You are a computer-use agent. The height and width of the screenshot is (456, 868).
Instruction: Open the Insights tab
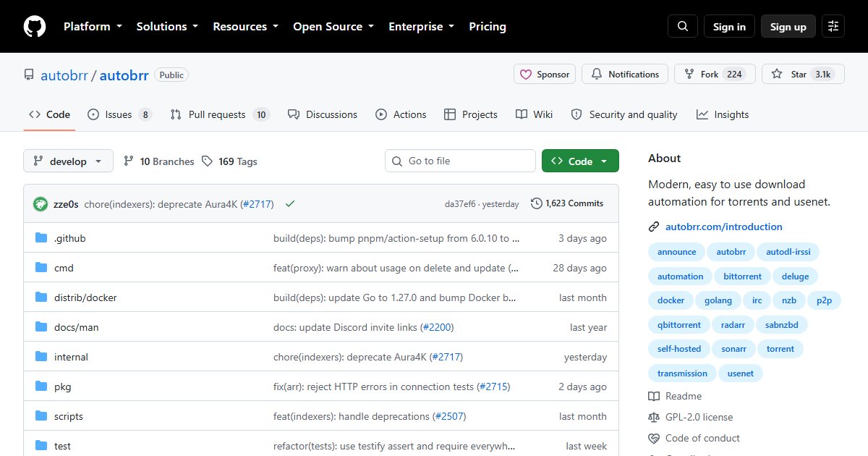point(723,114)
